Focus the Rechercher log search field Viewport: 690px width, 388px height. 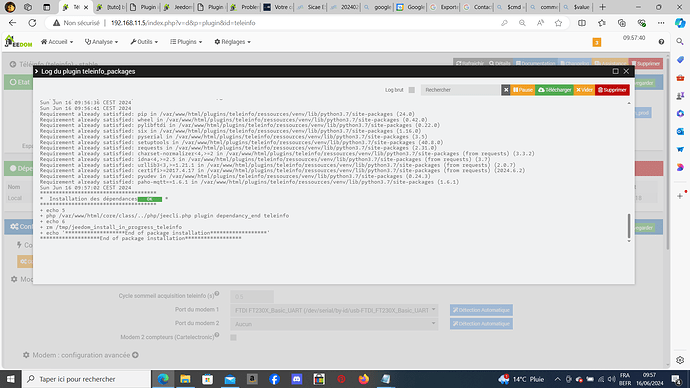pyautogui.click(x=460, y=90)
